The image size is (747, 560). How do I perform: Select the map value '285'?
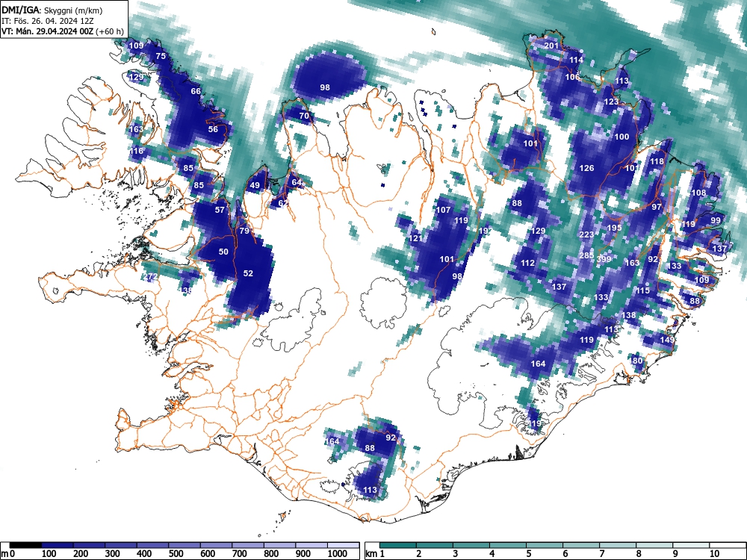tap(586, 255)
